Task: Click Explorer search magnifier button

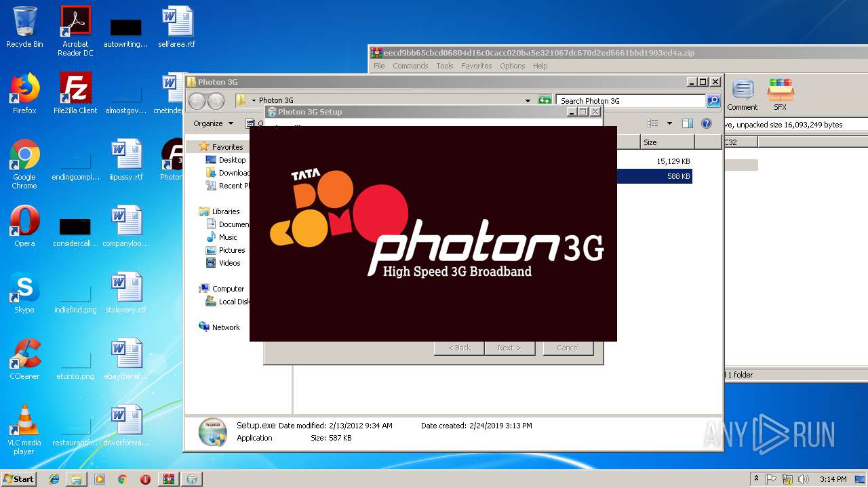Action: [x=713, y=101]
